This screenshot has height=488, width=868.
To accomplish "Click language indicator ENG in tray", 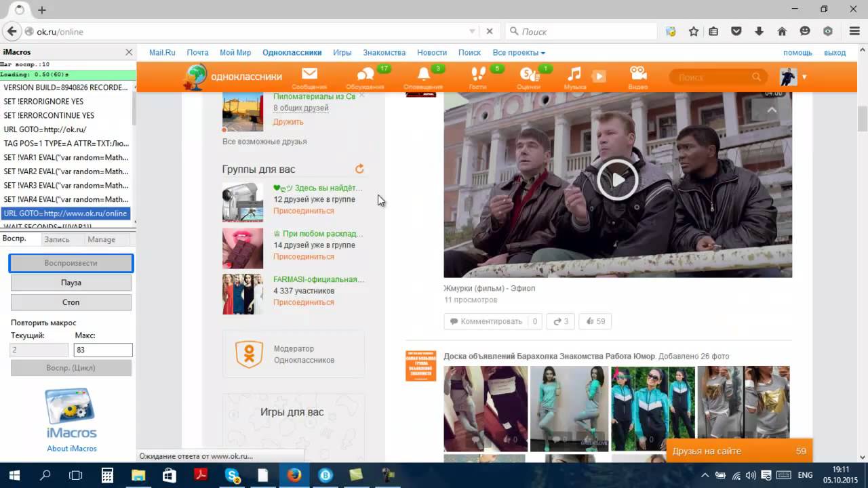I will (804, 475).
